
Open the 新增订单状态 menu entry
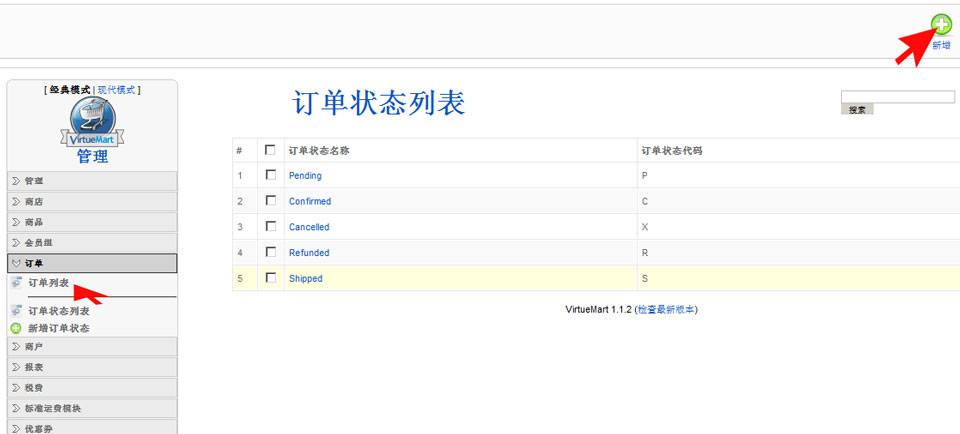[59, 328]
